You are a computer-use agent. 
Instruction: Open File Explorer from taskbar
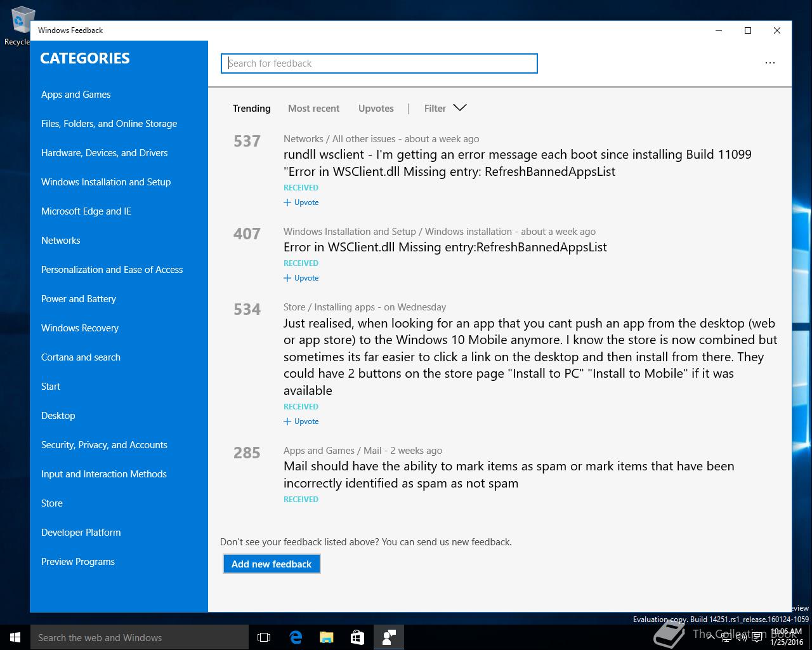[327, 637]
